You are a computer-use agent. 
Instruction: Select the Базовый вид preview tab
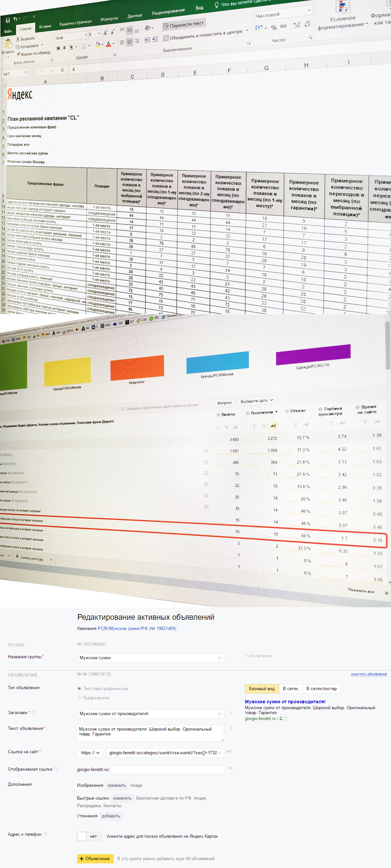click(262, 689)
